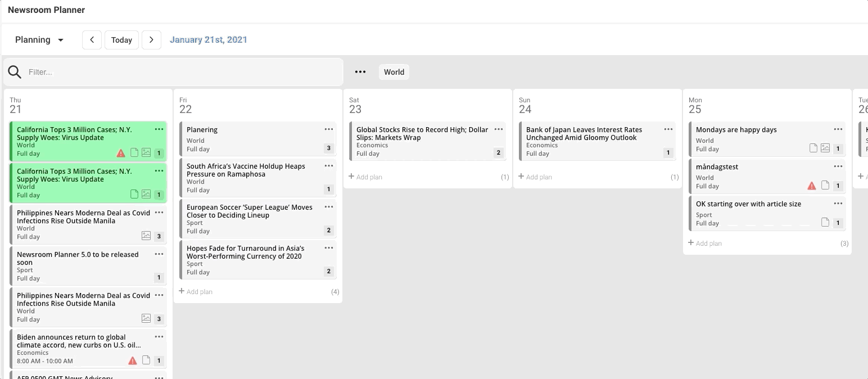Click the search magnifier icon

(x=15, y=72)
